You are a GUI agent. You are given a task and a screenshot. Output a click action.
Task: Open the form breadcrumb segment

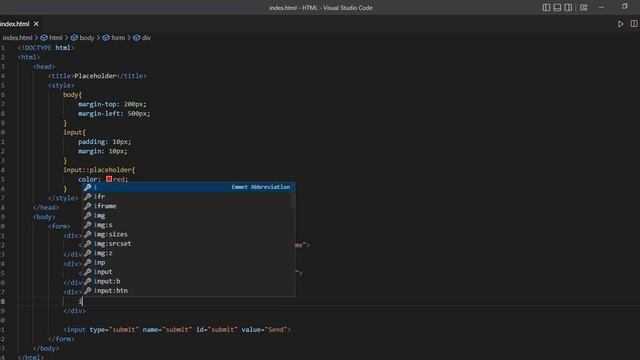tap(113, 38)
